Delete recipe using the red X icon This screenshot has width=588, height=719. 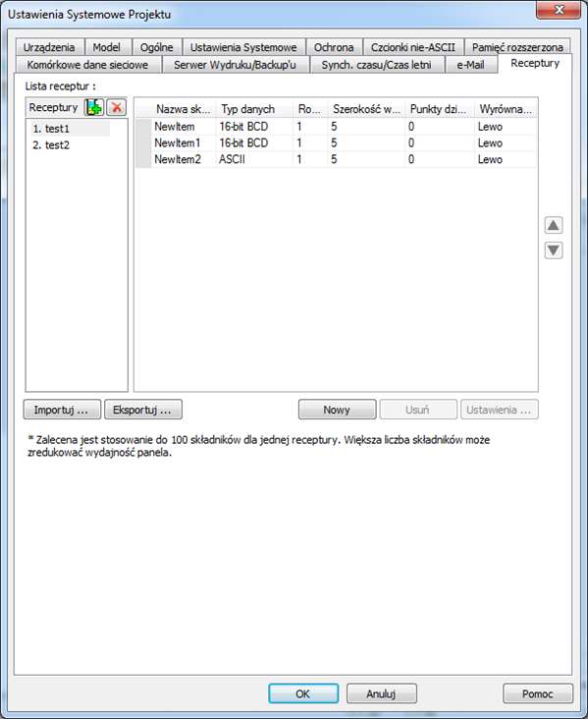(x=117, y=107)
